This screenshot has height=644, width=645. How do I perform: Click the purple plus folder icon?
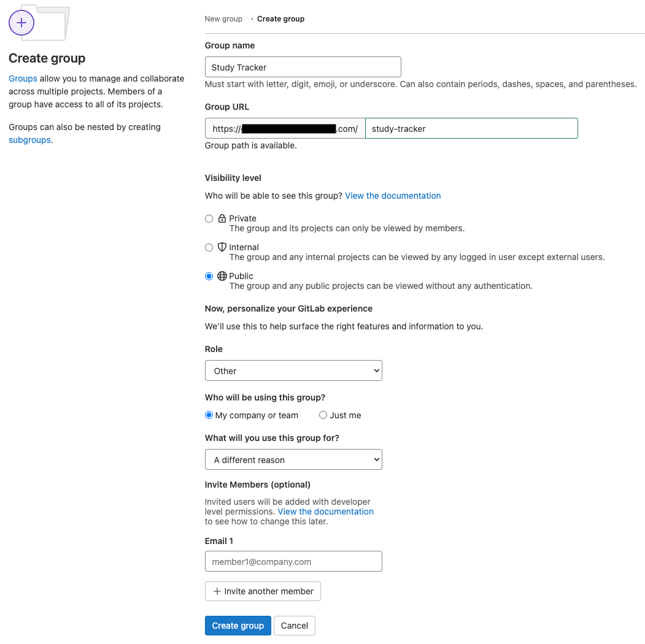pos(21,23)
